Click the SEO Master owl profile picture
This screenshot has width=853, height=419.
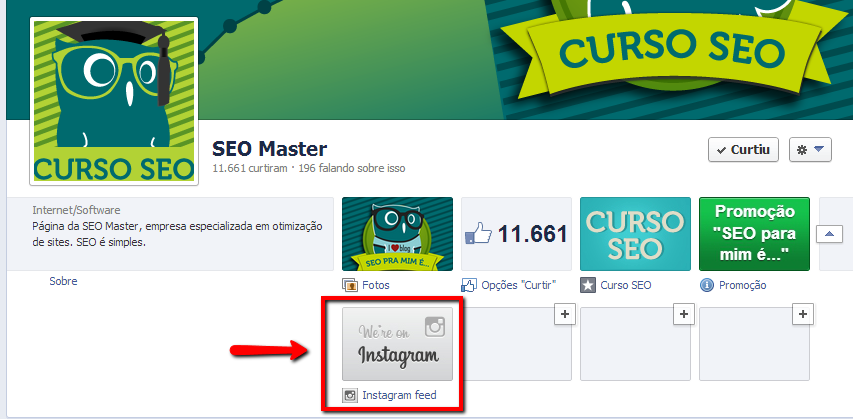click(x=114, y=101)
